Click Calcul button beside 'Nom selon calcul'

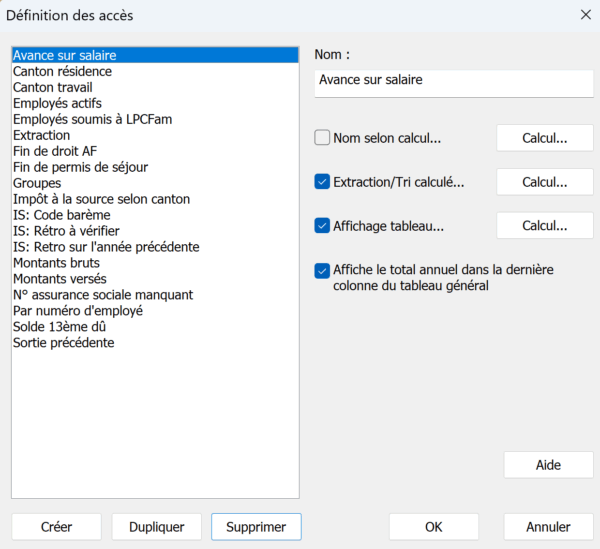(544, 138)
